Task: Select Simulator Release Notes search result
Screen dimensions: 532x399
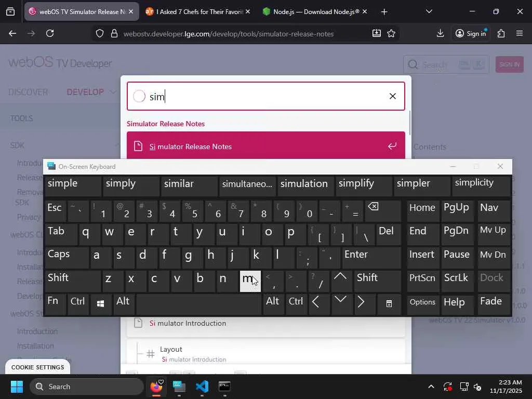Action: pyautogui.click(x=266, y=146)
